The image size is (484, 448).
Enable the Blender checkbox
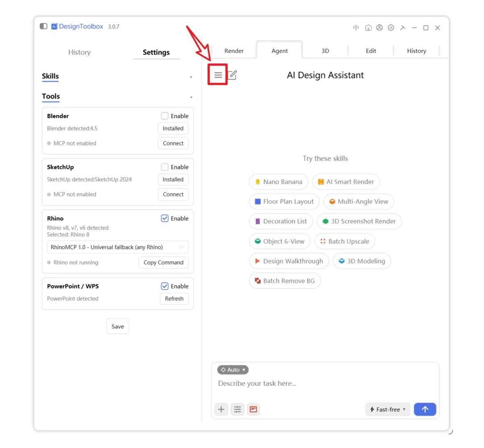pos(164,116)
